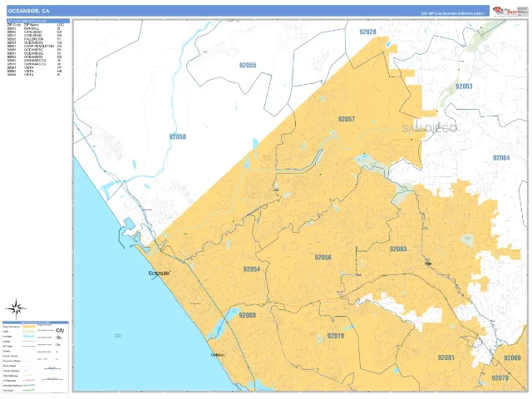Screen dimensions: 532x399
Task: Select the FALLBROOK row in ZIP index
Action: (34, 39)
